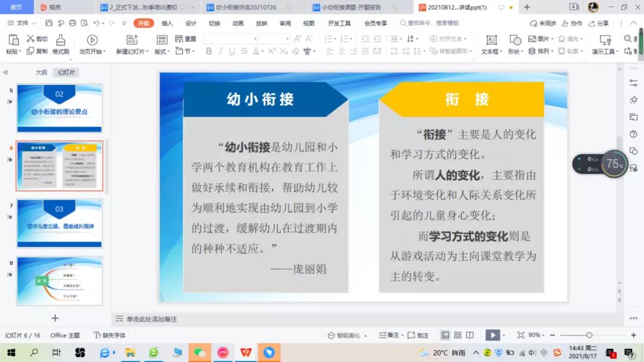
Task: Click the Smart Beautify (智能美化) icon
Action: click(x=331, y=335)
